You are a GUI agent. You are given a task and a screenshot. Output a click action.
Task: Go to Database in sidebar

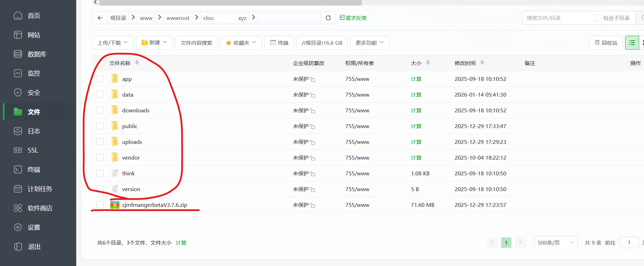[x=37, y=54]
